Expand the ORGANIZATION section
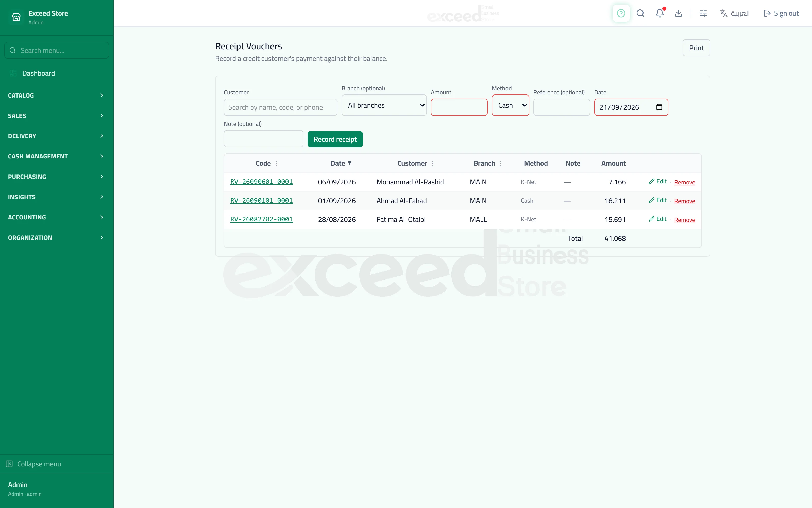 (57, 237)
